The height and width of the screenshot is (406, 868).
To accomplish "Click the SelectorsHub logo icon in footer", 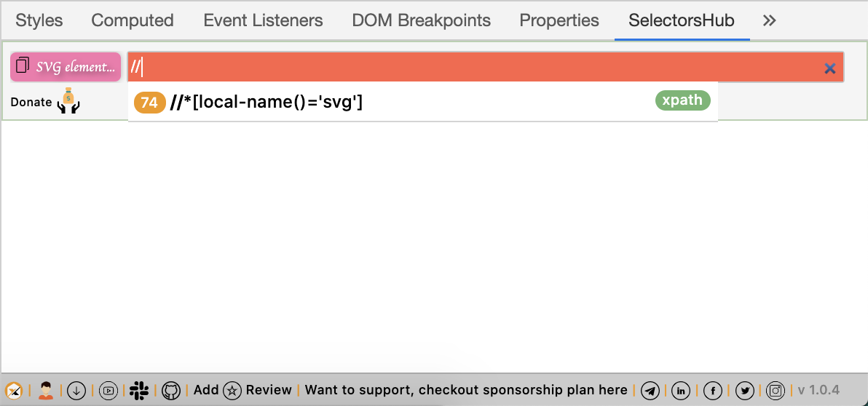I will click(x=14, y=391).
